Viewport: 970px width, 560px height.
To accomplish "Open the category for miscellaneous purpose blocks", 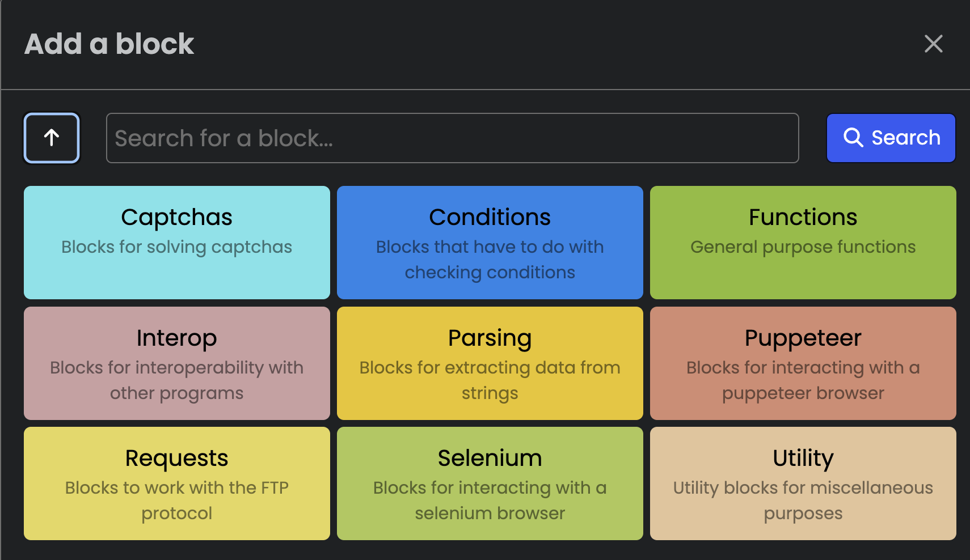I will [x=803, y=483].
